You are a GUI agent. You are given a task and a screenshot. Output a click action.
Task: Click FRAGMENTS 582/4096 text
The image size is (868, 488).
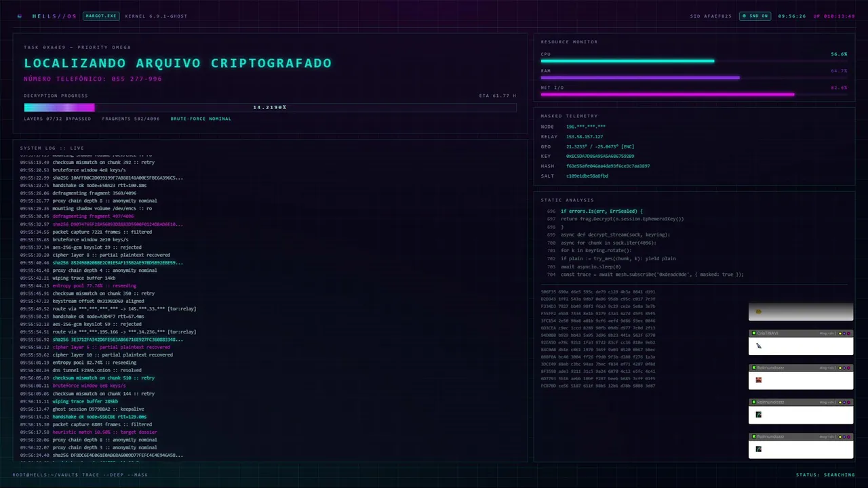(131, 119)
